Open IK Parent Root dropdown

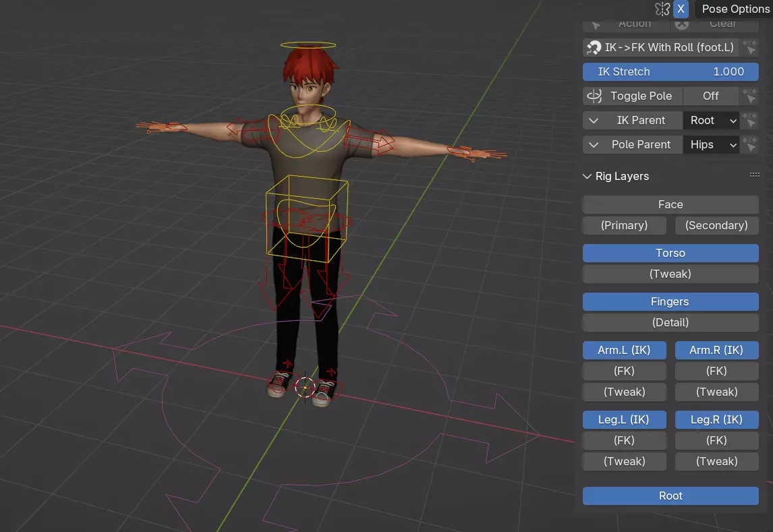pos(711,120)
